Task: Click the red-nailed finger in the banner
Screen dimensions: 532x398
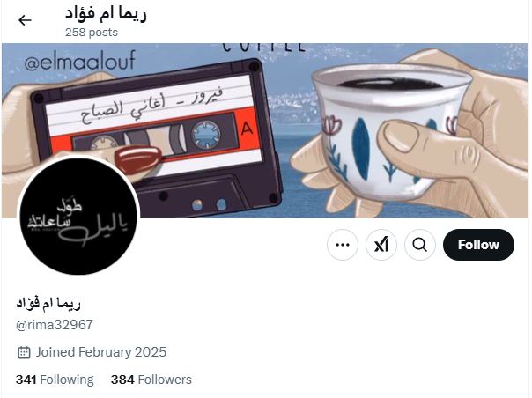Action: [x=137, y=159]
